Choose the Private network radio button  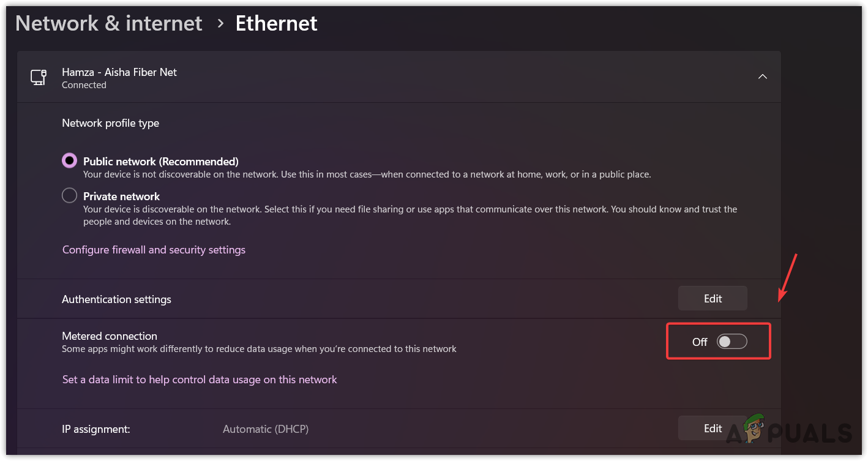[70, 196]
